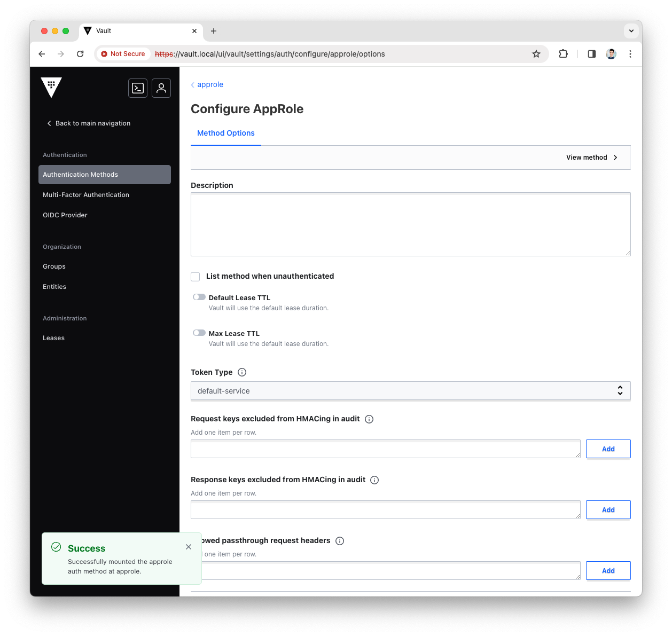Click the Vault logo in the sidebar

pyautogui.click(x=51, y=87)
